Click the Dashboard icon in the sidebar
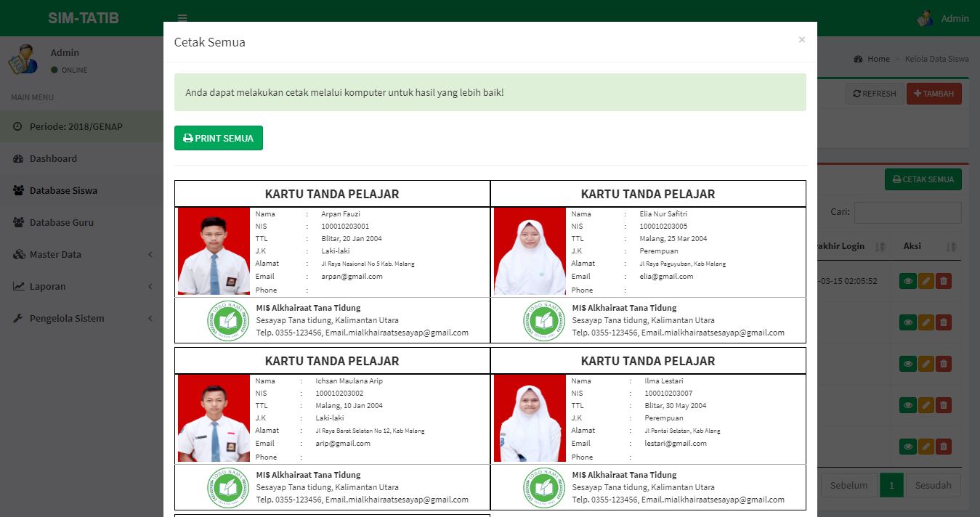Viewport: 980px width, 517px height. pyautogui.click(x=18, y=158)
